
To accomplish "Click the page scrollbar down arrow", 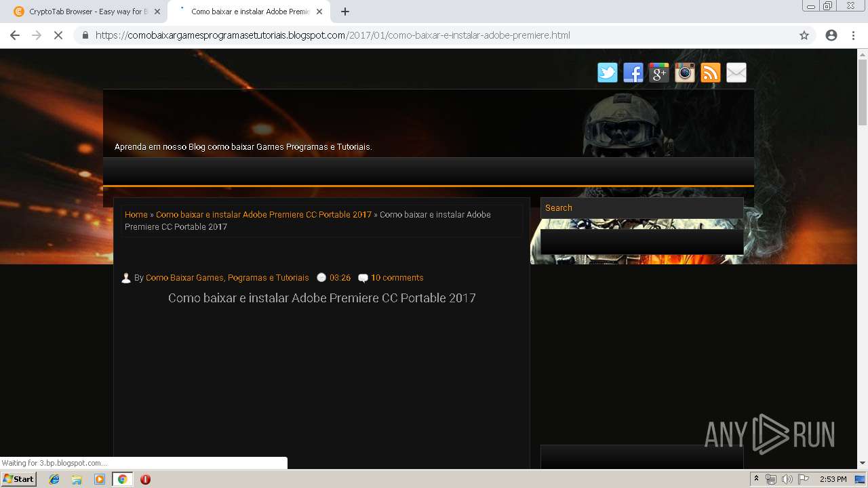I will [x=863, y=463].
